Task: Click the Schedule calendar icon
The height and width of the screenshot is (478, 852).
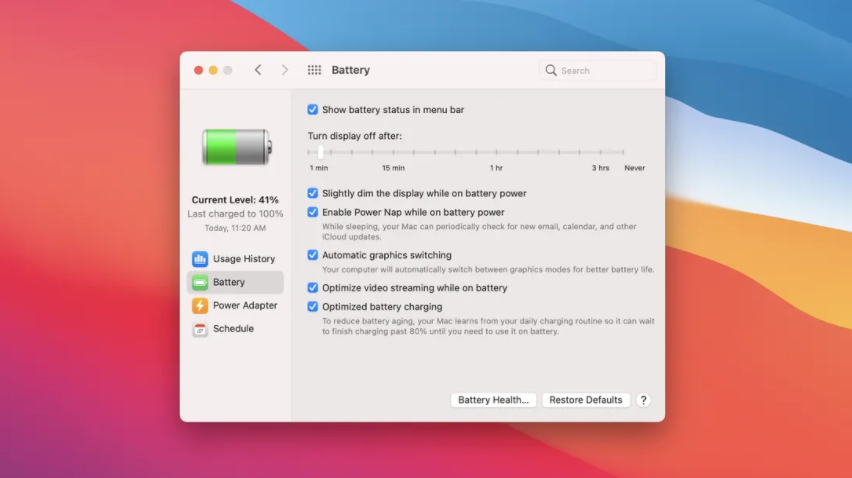Action: 200,329
